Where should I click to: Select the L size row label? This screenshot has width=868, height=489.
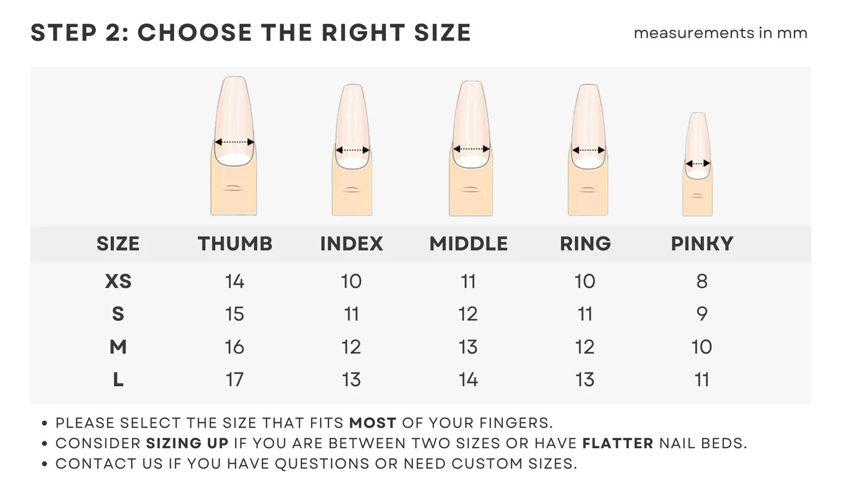pyautogui.click(x=118, y=380)
